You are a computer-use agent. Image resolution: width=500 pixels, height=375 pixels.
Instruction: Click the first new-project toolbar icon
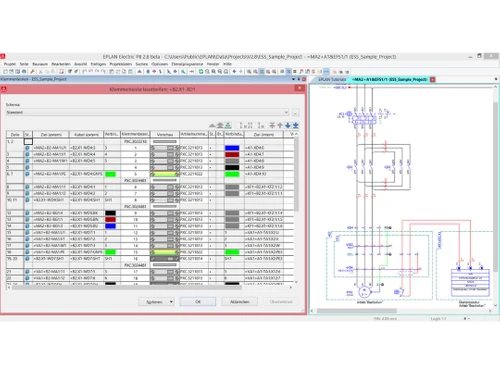click(5, 71)
